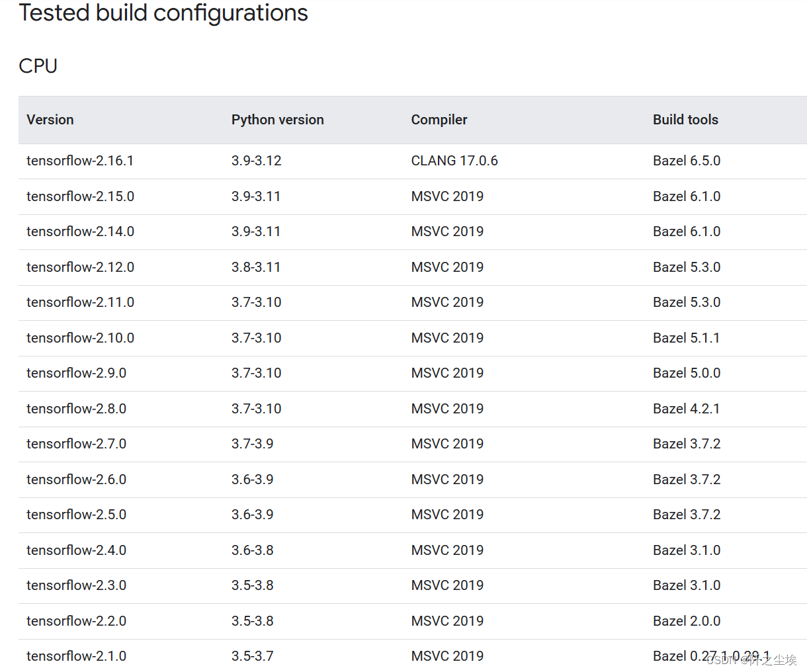Click Python 3.7-3.10 in tensorflow-2.8.0 row

(257, 409)
